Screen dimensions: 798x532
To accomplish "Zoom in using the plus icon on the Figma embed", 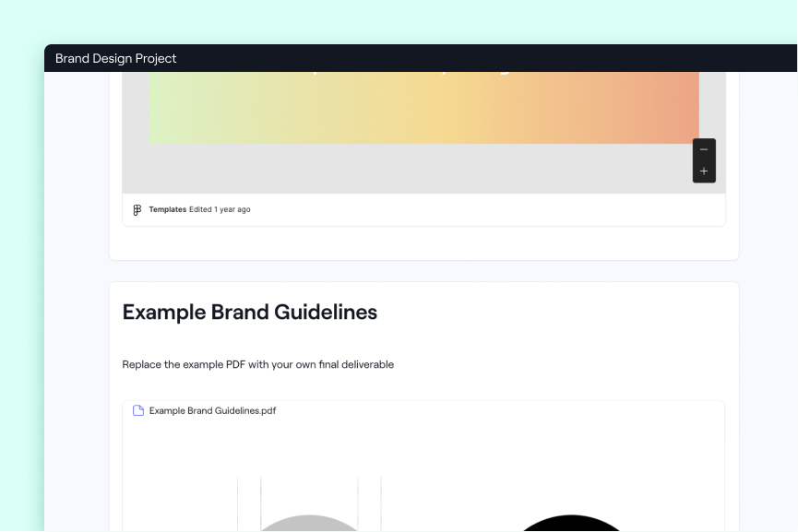I will click(x=704, y=173).
